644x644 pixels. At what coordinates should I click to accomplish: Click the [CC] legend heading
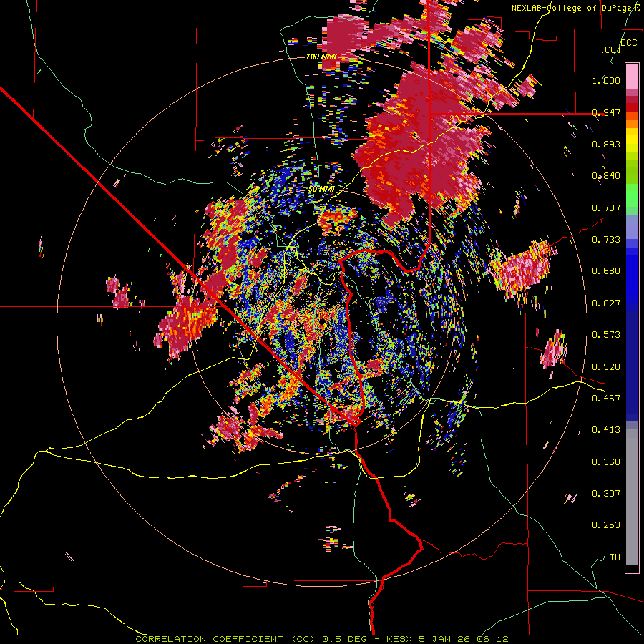click(x=611, y=49)
